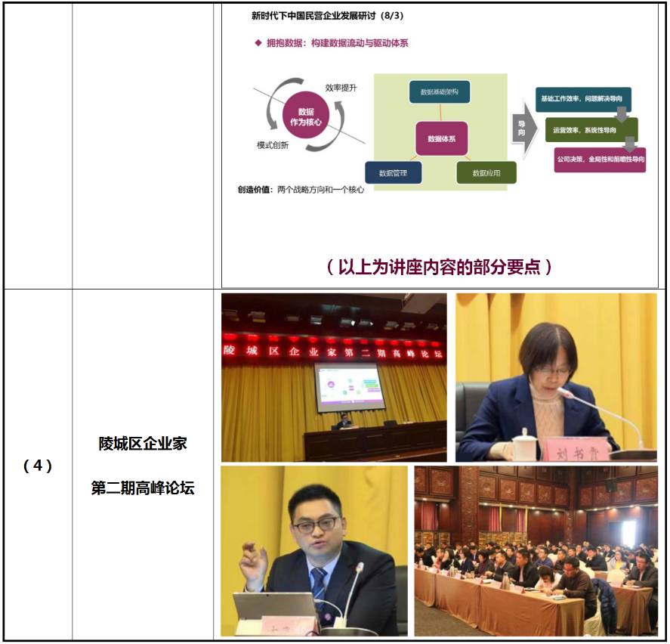This screenshot has width=670, height=644.
Task: Click the 陵城区企业家 table cell text
Action: click(x=143, y=444)
